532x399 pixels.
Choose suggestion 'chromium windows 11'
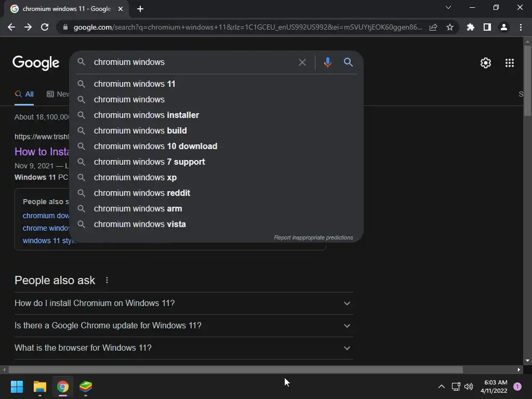[x=216, y=84]
